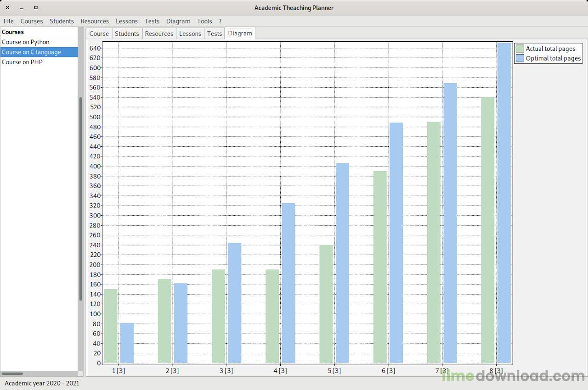Image resolution: width=588 pixels, height=390 pixels.
Task: Click the green bar for week 5
Action: pyautogui.click(x=326, y=304)
